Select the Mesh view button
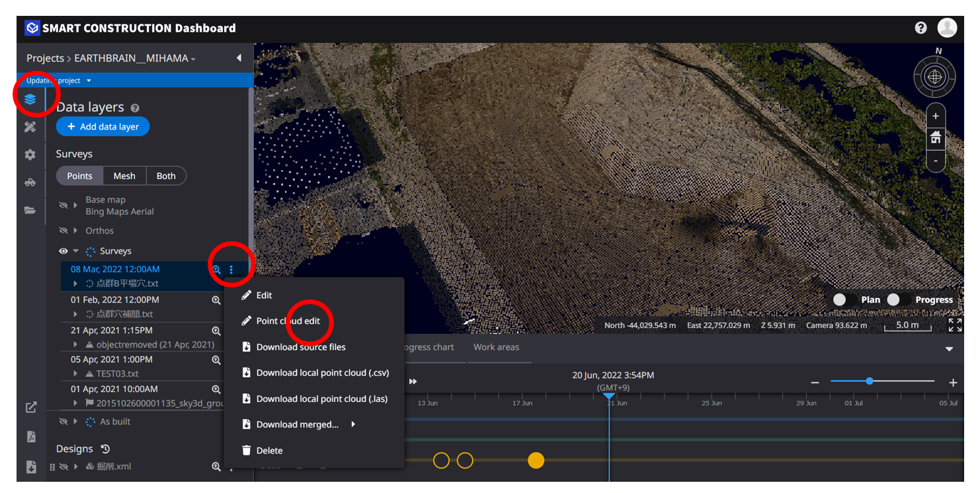Image resolution: width=980 pixels, height=493 pixels. tap(124, 176)
